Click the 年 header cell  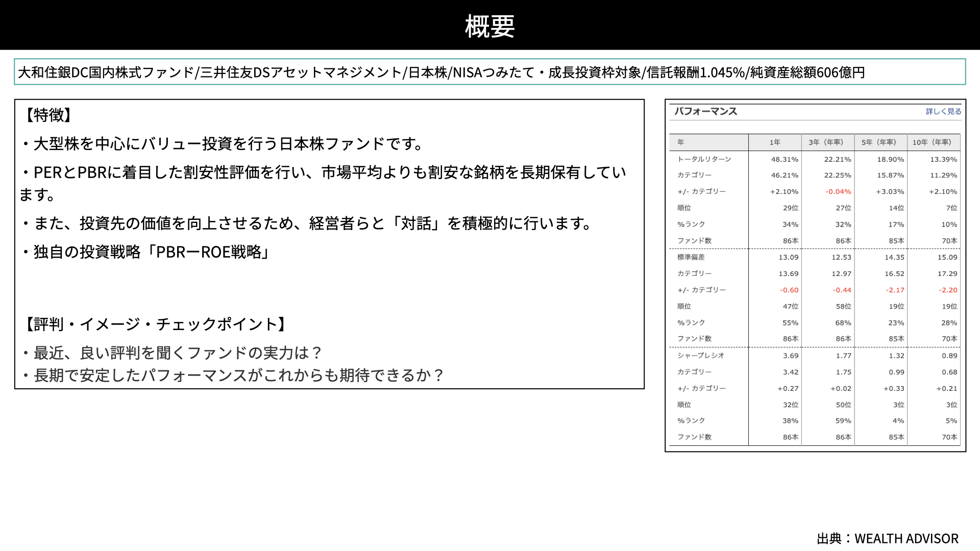(709, 142)
